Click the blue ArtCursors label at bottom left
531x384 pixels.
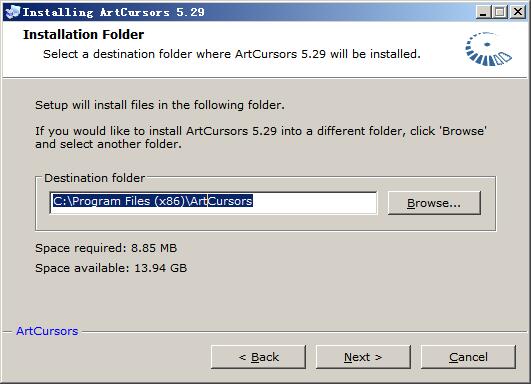coord(47,331)
